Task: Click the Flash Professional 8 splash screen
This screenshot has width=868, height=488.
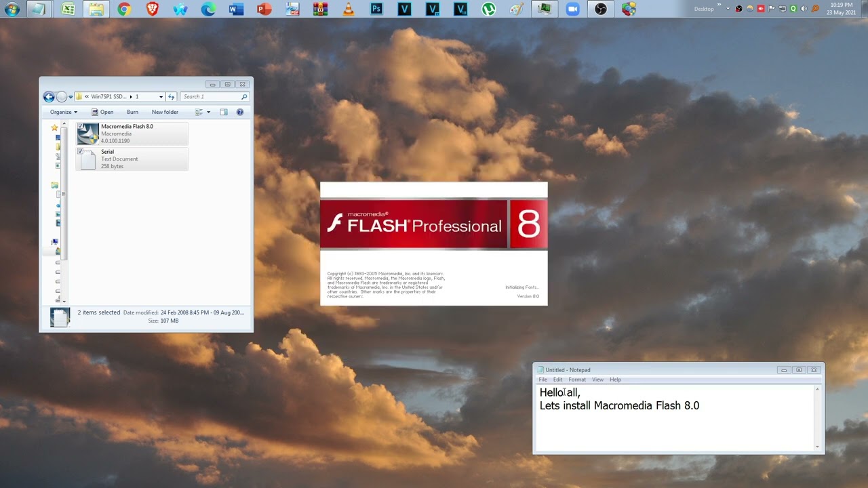Action: click(433, 243)
